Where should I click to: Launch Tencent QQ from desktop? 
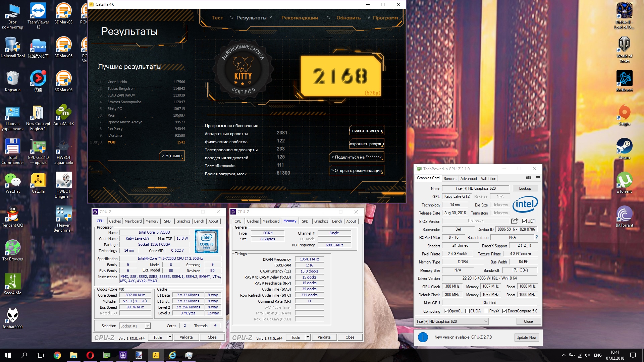[13, 217]
